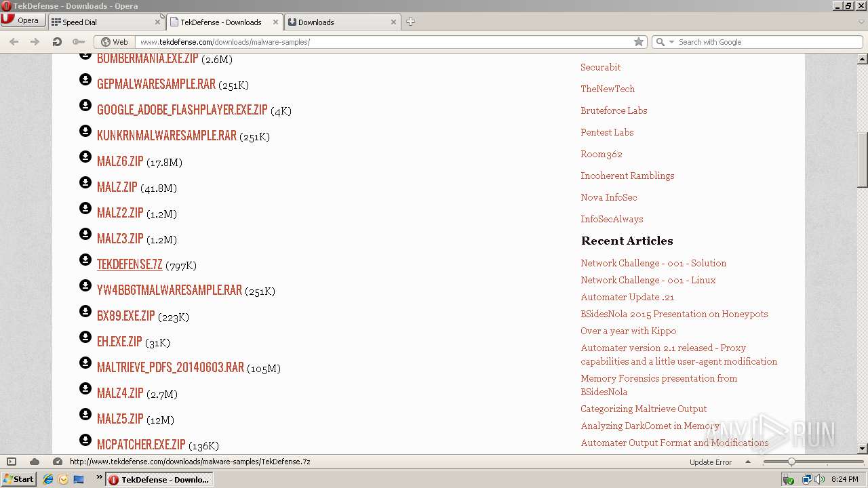Click the scrollbar down arrow
The height and width of the screenshot is (488, 868).
point(863,449)
